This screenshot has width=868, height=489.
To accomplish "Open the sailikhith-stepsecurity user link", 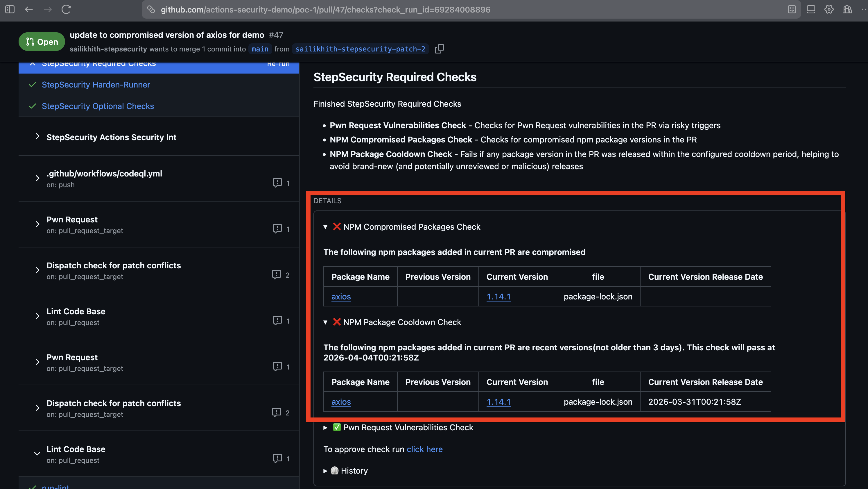I will click(108, 49).
